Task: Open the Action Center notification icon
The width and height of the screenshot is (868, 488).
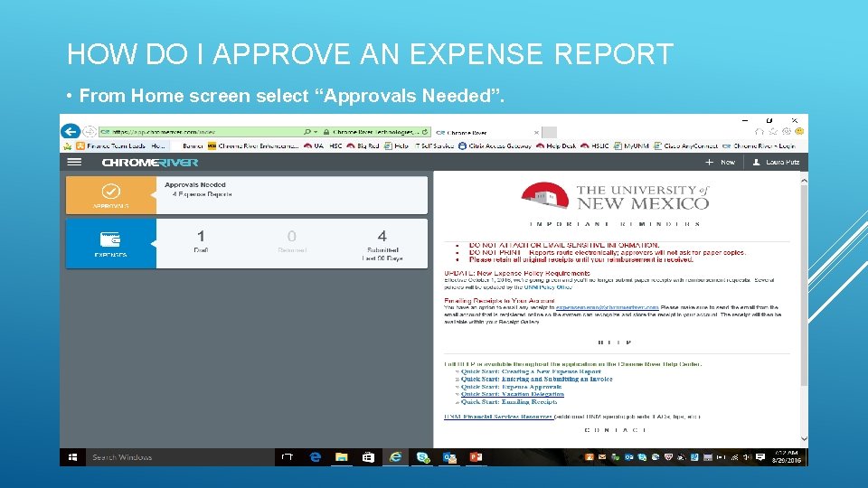Action: 760,457
